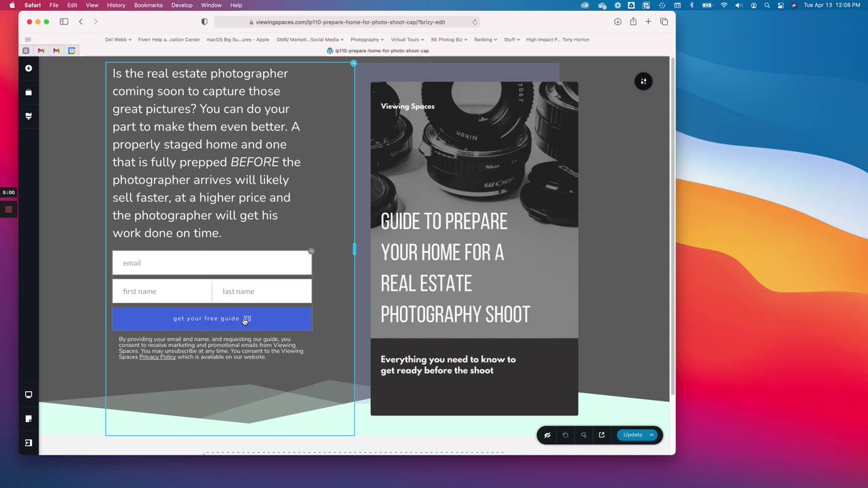Viewport: 868px width, 488px height.
Task: Click the Safari address bar URL
Action: pos(347,22)
